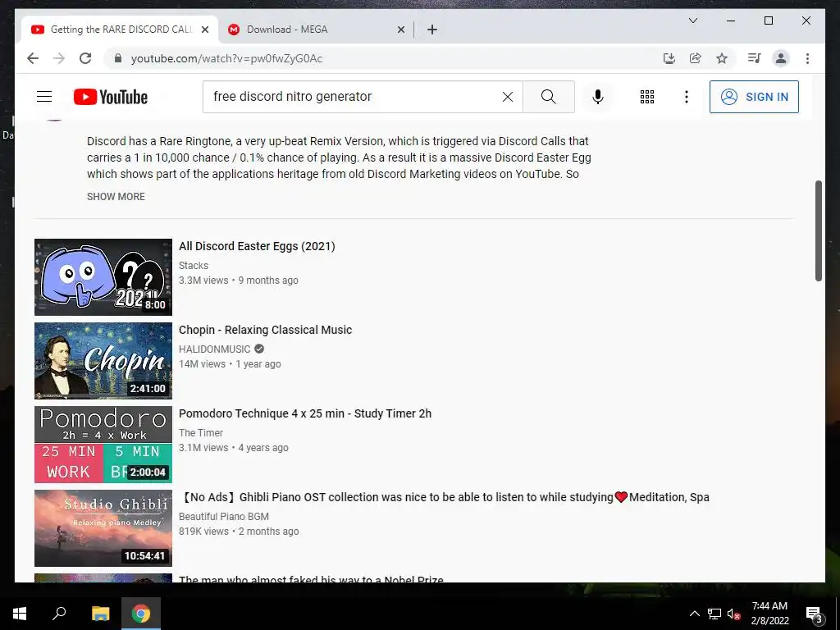Close the Download - MEGA tab
The width and height of the screenshot is (840, 630).
(400, 30)
